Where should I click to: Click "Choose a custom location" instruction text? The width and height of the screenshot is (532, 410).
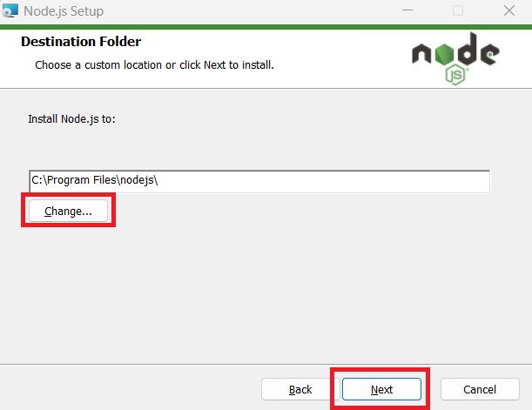click(154, 64)
